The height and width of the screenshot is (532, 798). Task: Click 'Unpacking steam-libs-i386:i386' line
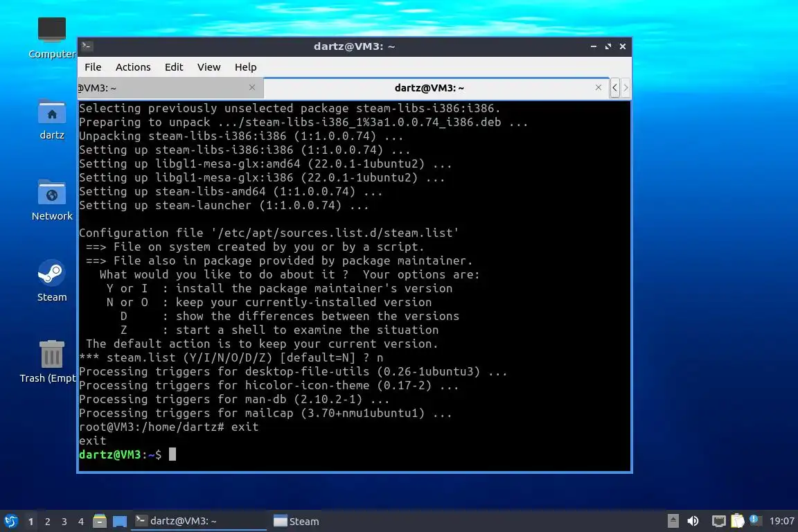241,136
